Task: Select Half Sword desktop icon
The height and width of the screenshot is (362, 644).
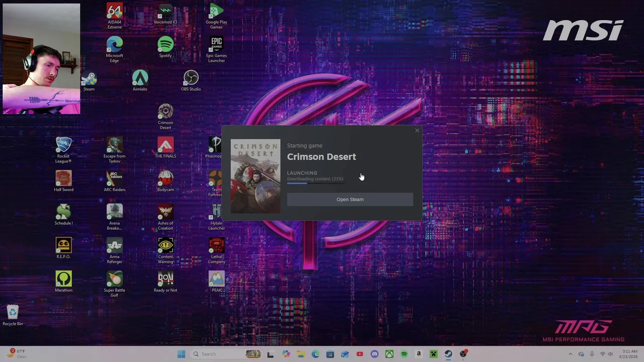Action: (x=63, y=182)
